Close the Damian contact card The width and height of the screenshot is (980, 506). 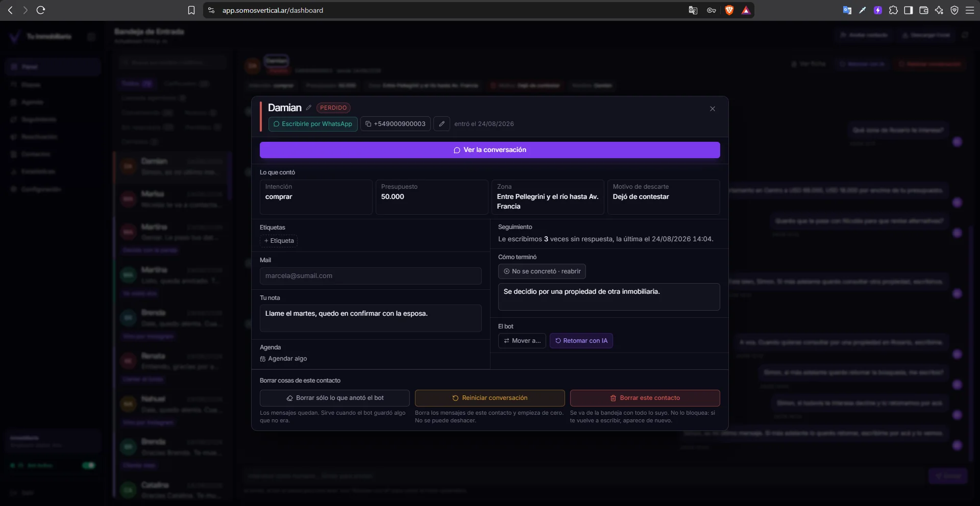[x=713, y=109]
